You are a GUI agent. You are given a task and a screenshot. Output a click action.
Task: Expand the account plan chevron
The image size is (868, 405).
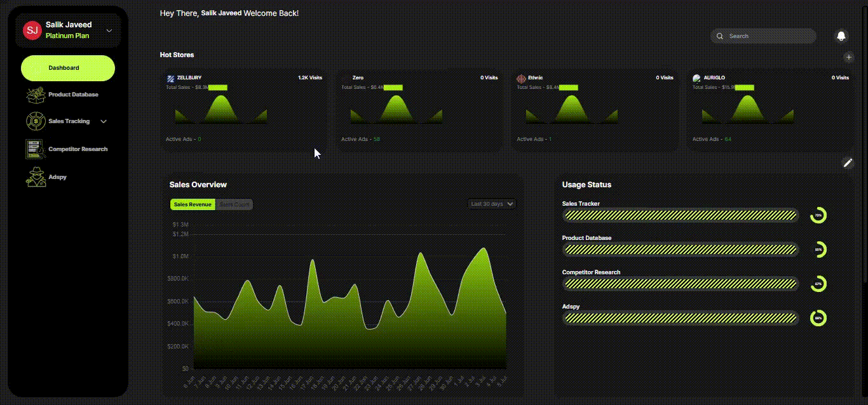tap(109, 30)
